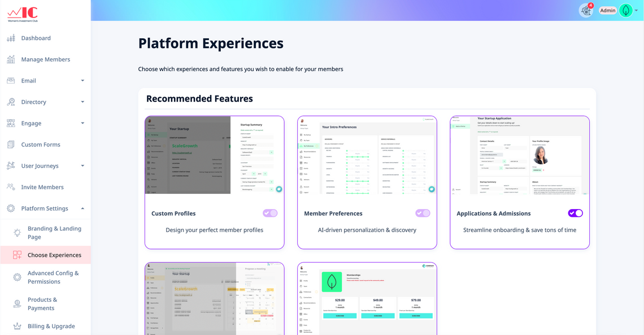Expand the Email menu arrow
Screen dimensions: 644x335
pos(82,81)
